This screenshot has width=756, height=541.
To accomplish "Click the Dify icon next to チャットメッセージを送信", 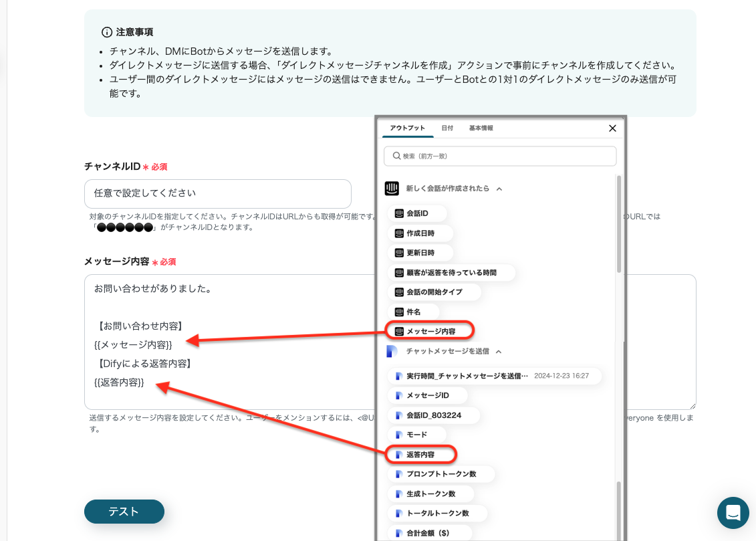I will [x=392, y=352].
